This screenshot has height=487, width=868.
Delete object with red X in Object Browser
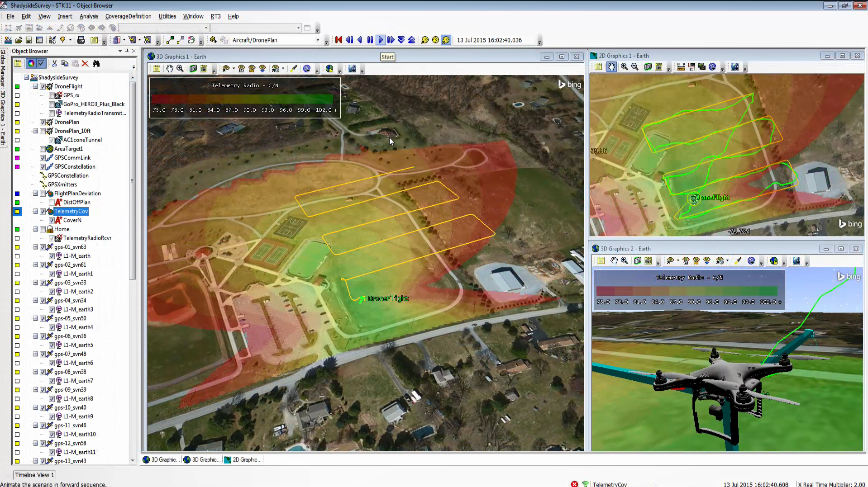coord(85,64)
